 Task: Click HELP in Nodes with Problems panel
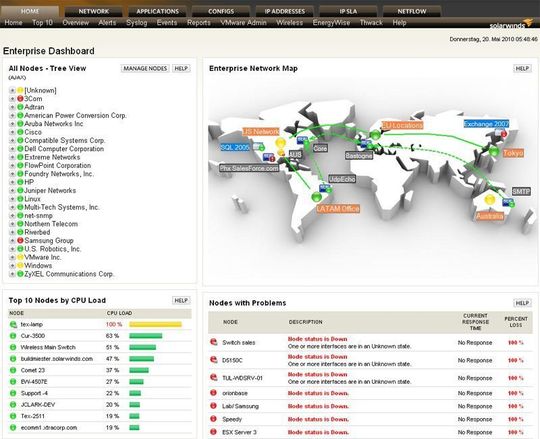522,303
